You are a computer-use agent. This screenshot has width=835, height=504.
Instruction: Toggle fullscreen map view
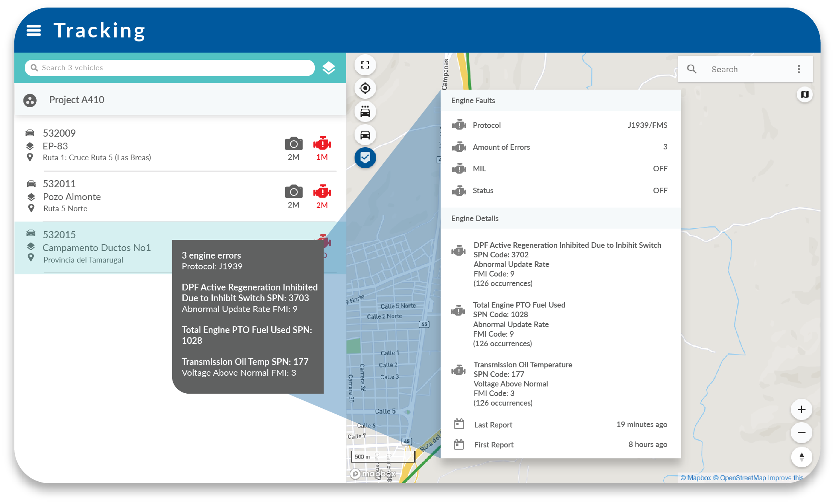point(365,65)
